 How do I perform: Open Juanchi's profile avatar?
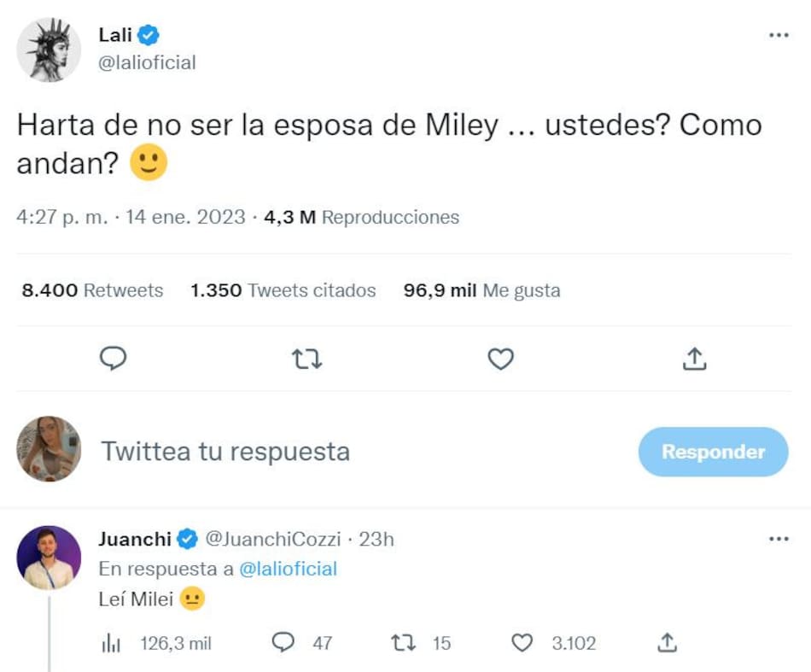49,558
